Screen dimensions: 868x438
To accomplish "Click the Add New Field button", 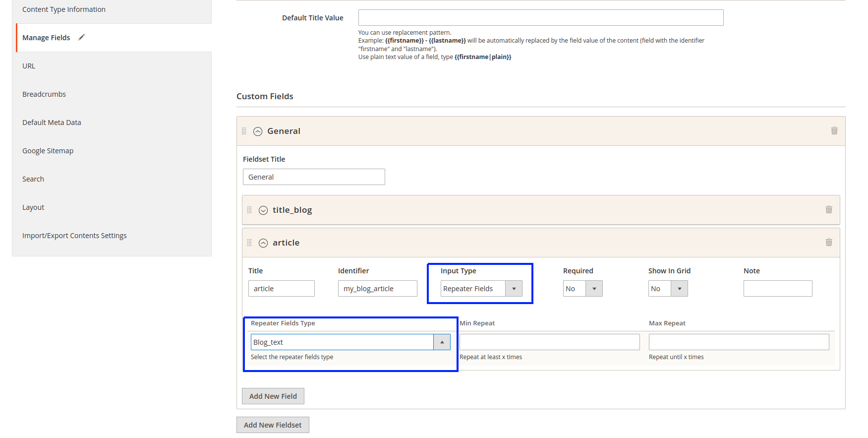I will coord(273,396).
